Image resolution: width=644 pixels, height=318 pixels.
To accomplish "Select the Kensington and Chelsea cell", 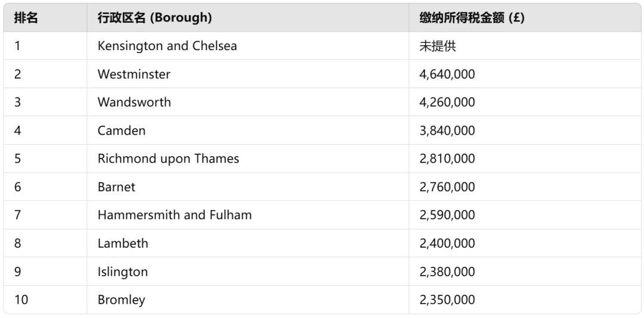I will click(x=247, y=45).
